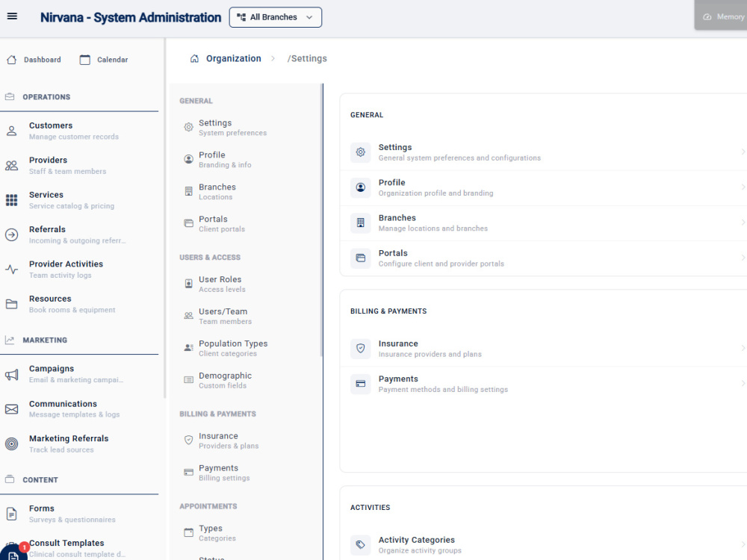Click the left sidebar scrollbar
The image size is (747, 560).
(x=165, y=218)
